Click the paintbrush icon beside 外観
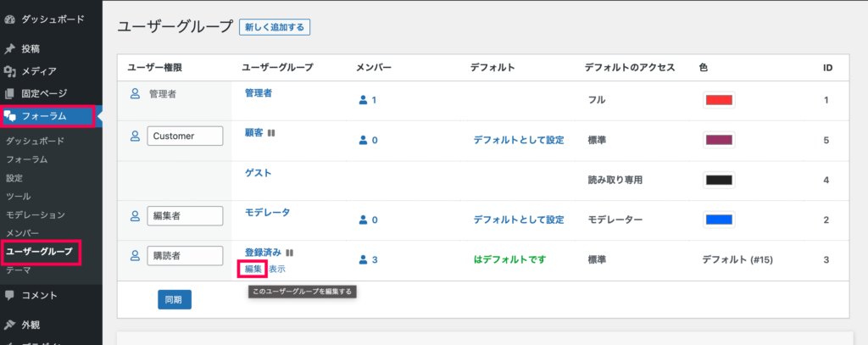Image resolution: width=868 pixels, height=345 pixels. pos(9,325)
